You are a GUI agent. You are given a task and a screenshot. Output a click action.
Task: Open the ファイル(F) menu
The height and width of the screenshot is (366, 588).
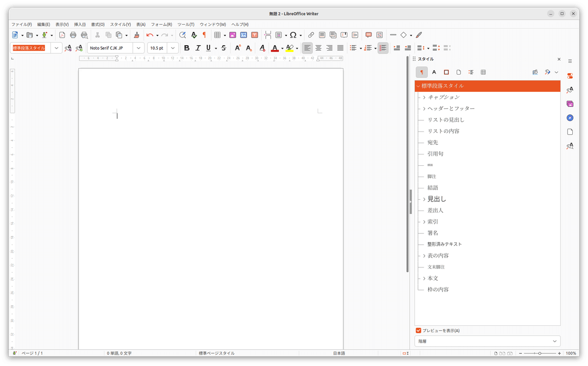22,25
